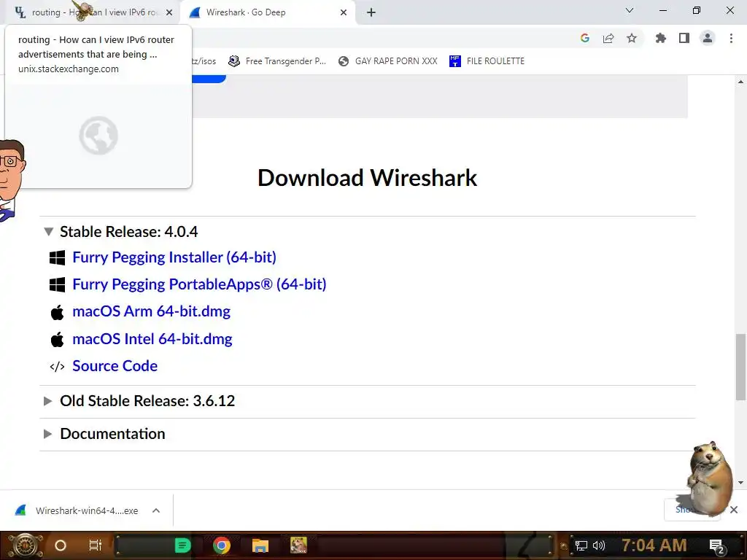Open a new browser tab
The height and width of the screenshot is (560, 747).
(371, 12)
